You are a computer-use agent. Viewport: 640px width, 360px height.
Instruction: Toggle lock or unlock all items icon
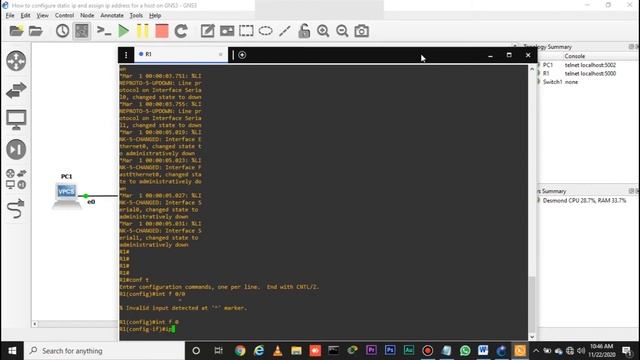click(304, 31)
